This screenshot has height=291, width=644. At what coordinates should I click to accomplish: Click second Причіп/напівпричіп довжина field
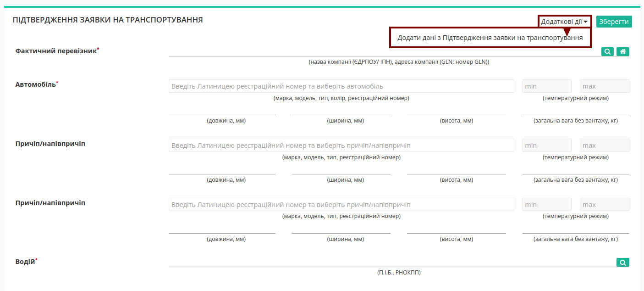coord(222,228)
